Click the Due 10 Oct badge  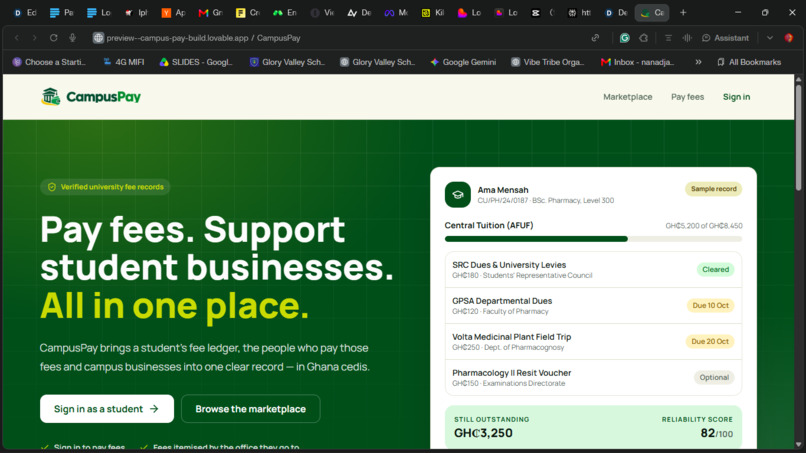710,305
